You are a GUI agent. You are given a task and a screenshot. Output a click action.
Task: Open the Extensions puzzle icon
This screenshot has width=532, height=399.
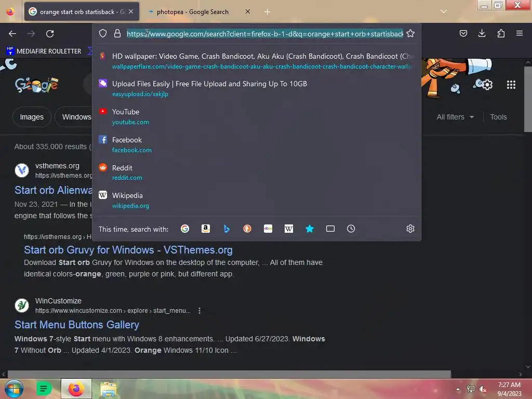click(501, 33)
